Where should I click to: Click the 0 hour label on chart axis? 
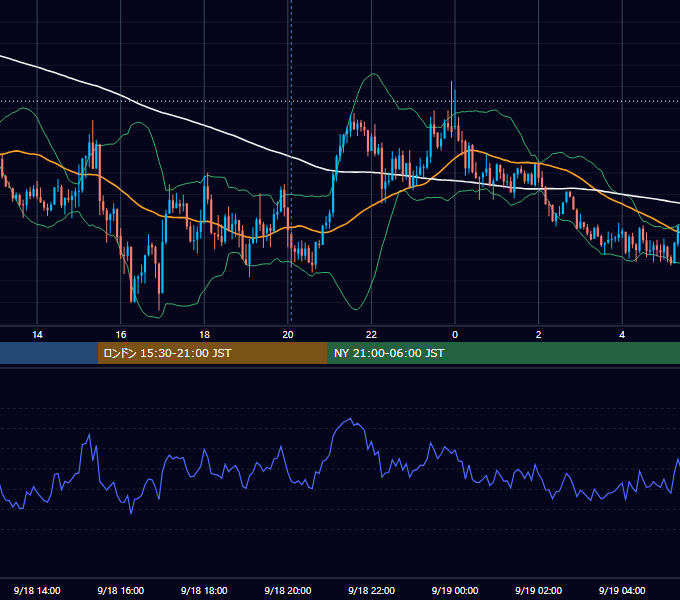point(455,335)
